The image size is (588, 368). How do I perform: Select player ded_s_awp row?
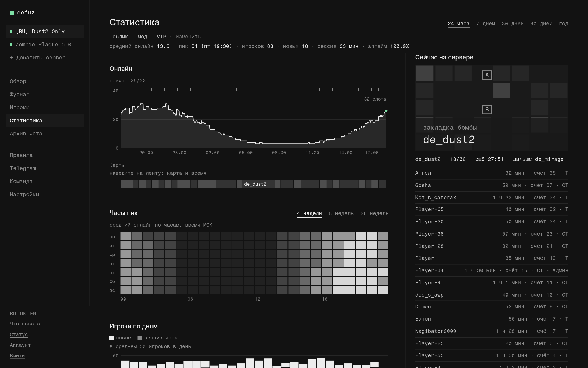pyautogui.click(x=492, y=295)
